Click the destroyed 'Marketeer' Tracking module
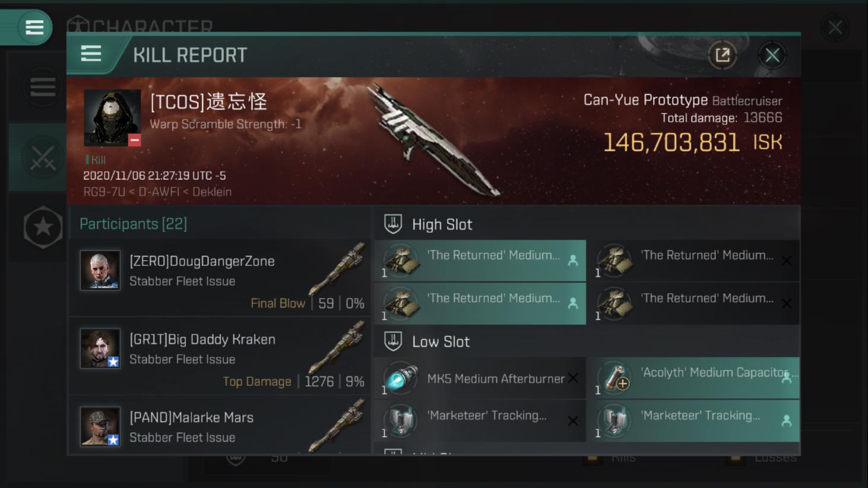Viewport: 868px width, 488px height. click(480, 421)
